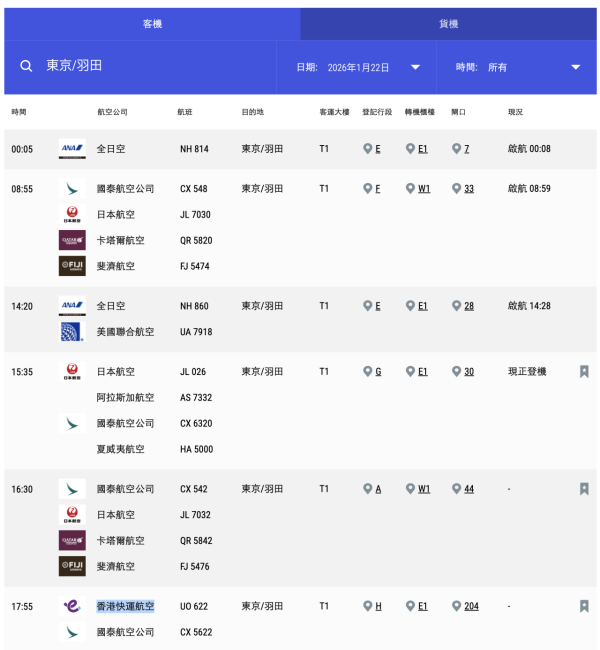The width and height of the screenshot is (600, 650).
Task: Open gate 30 location link
Action: [x=469, y=372]
